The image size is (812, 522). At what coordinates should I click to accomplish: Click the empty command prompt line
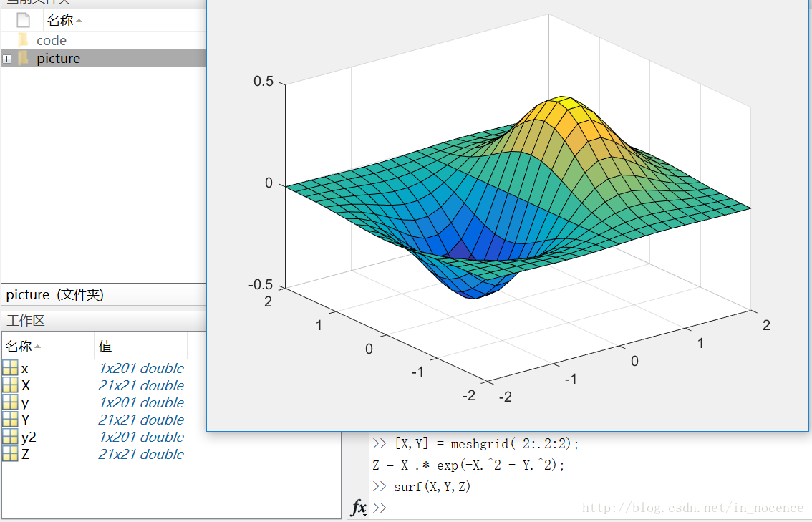(x=501, y=508)
